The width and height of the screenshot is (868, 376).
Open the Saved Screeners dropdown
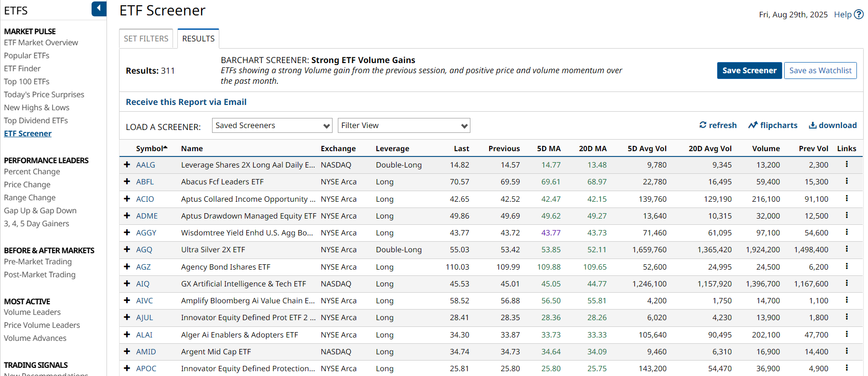(272, 126)
